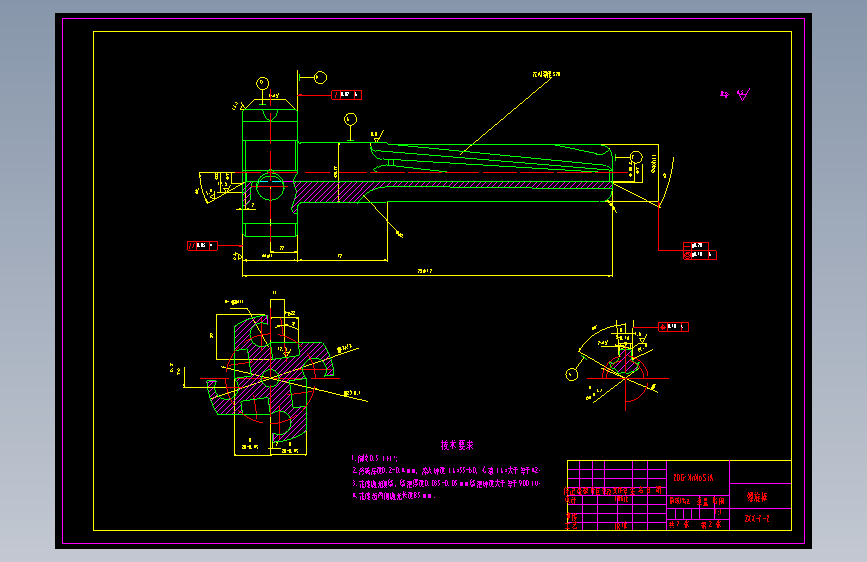The width and height of the screenshot is (867, 562).
Task: Select overall length dimension text under main view
Action: pos(424,271)
